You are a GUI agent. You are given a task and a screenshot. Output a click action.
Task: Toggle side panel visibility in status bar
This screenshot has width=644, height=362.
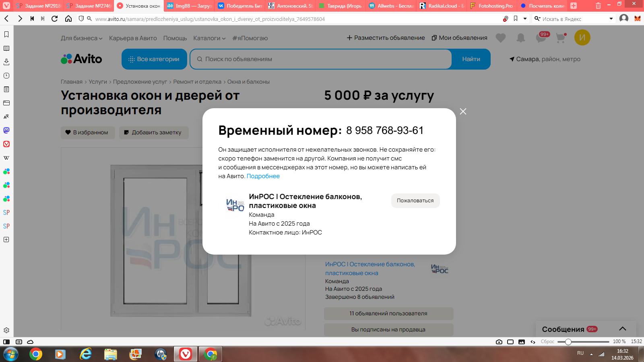point(6,342)
